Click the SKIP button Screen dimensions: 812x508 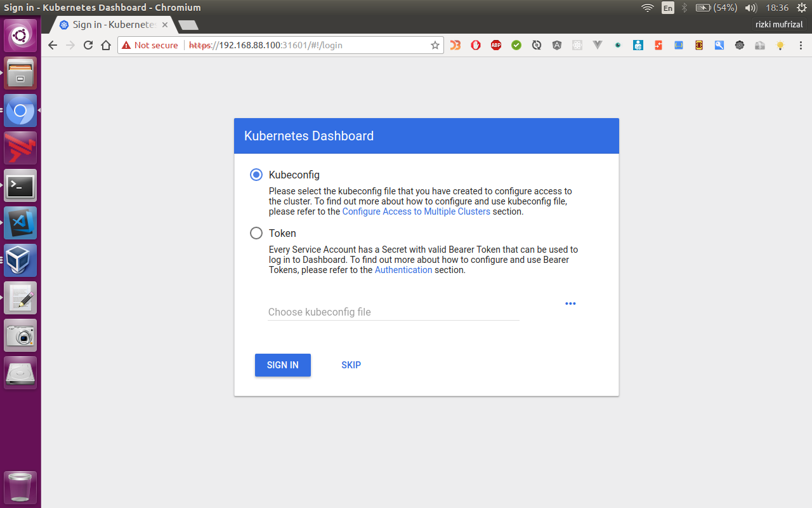(x=351, y=365)
